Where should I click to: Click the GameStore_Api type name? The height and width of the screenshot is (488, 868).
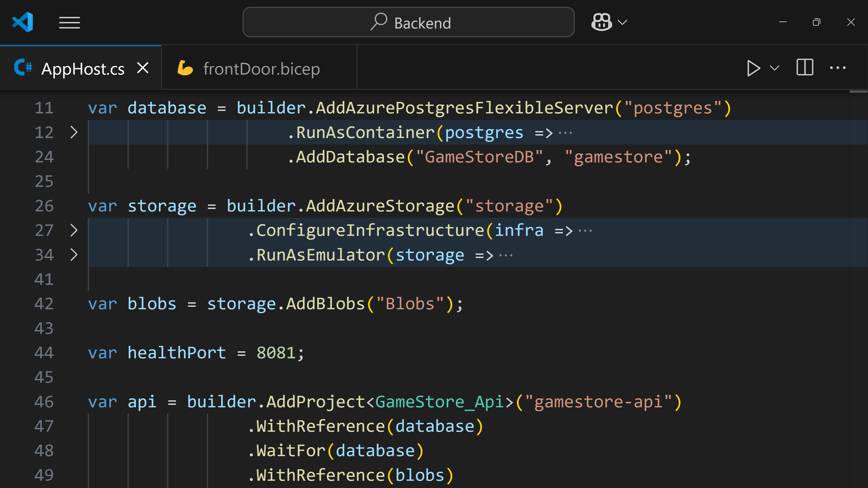click(439, 402)
